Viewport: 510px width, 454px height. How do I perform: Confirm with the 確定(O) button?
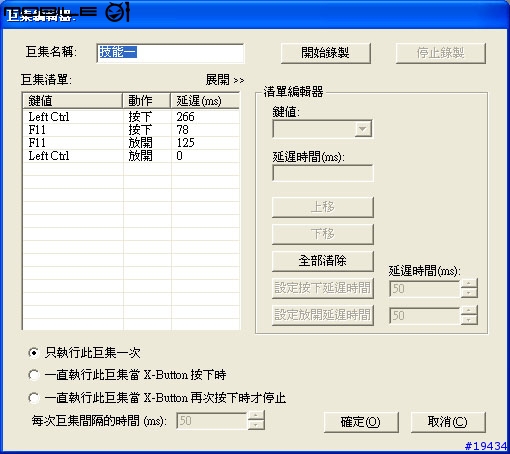tap(361, 422)
